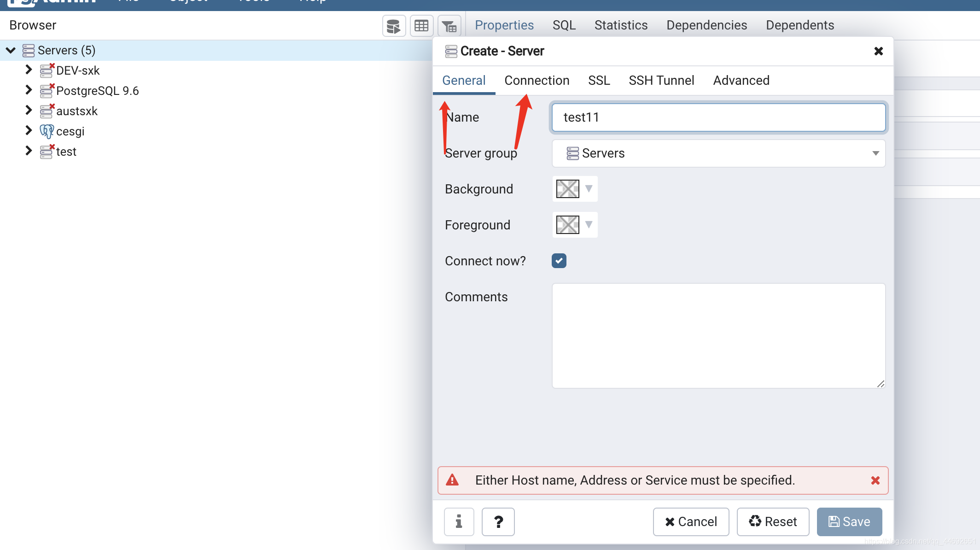The image size is (980, 550).
Task: Click inside the Comments text area
Action: (718, 335)
